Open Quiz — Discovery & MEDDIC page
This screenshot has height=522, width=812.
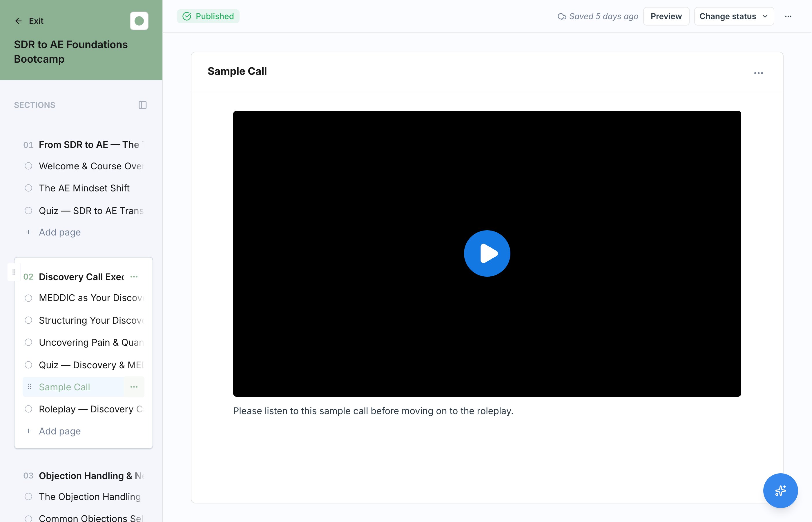point(91,365)
